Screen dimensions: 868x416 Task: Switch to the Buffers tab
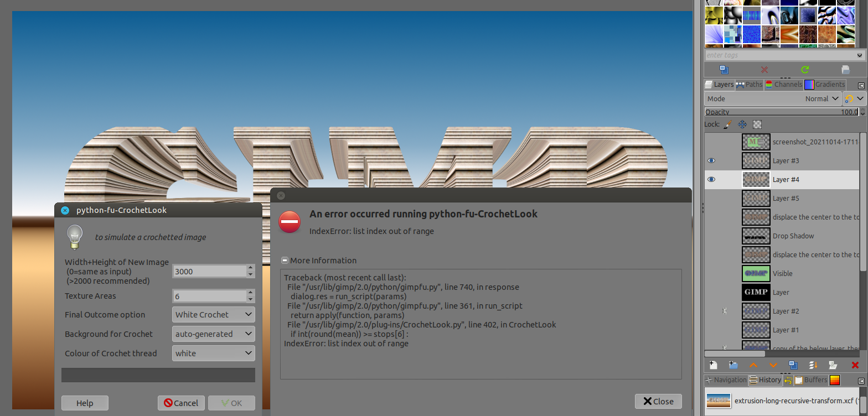(811, 380)
